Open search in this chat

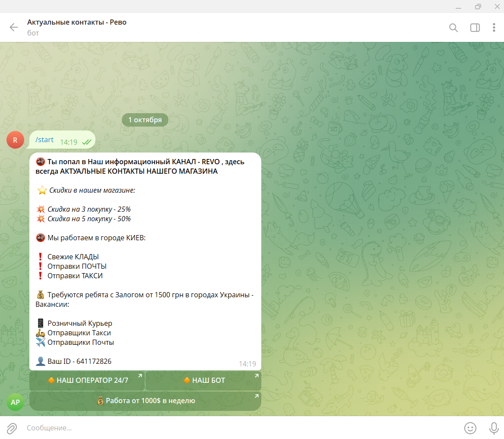tap(453, 28)
